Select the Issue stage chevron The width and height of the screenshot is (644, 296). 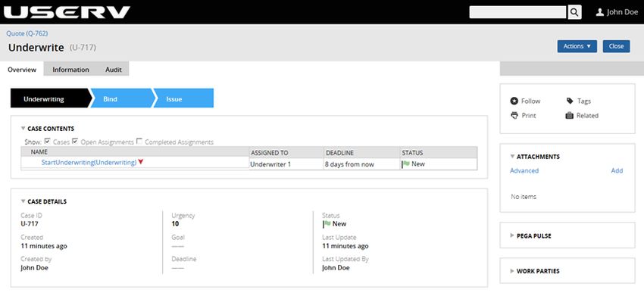point(183,99)
